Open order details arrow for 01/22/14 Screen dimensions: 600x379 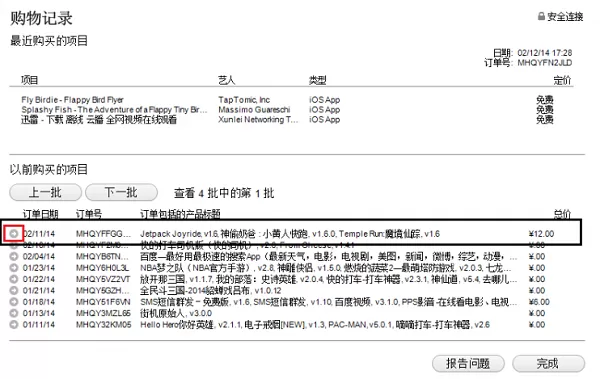click(14, 279)
